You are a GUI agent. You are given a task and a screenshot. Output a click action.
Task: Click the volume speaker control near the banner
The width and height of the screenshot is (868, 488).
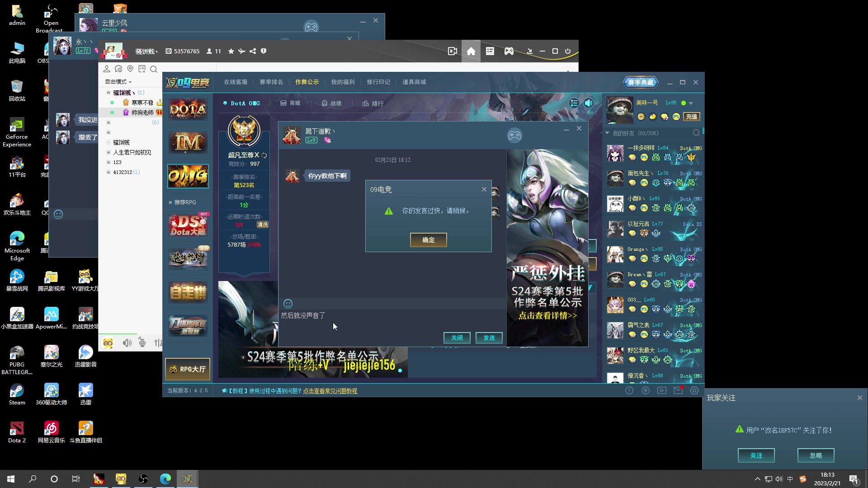coord(588,103)
